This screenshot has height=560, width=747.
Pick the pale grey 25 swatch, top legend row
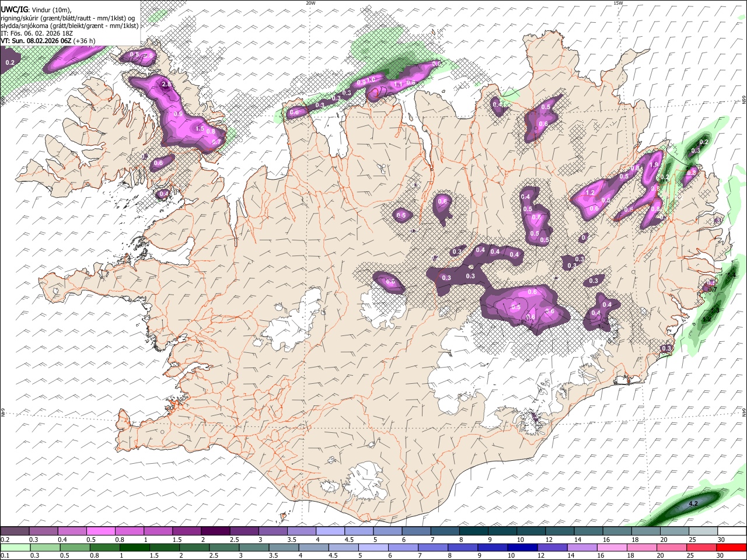[x=703, y=531]
